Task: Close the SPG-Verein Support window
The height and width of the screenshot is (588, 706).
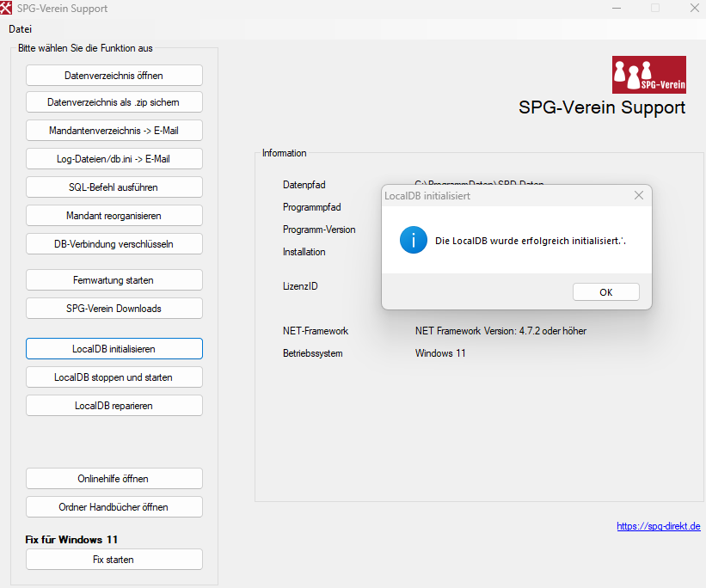Action: (x=695, y=8)
